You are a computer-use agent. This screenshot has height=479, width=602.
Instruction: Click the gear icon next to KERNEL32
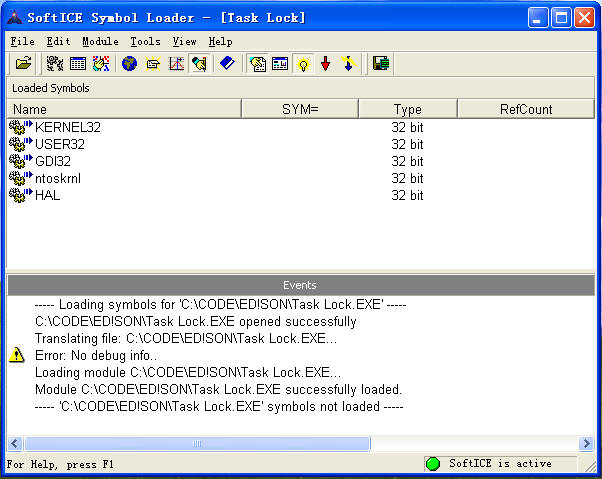pos(21,127)
